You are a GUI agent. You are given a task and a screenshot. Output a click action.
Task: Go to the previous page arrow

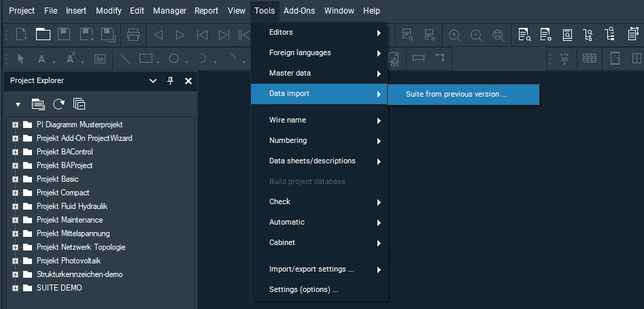(x=158, y=35)
